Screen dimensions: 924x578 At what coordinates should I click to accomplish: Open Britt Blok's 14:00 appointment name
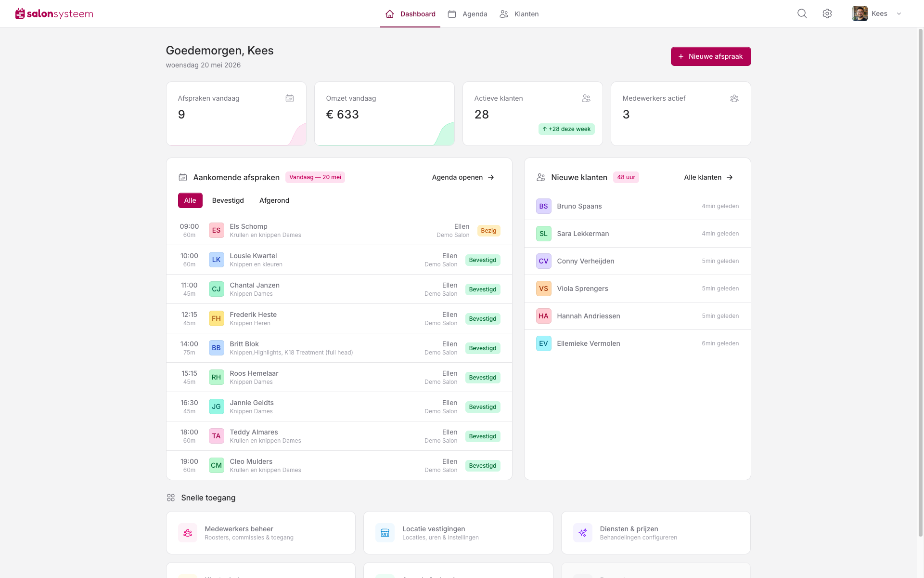(244, 344)
